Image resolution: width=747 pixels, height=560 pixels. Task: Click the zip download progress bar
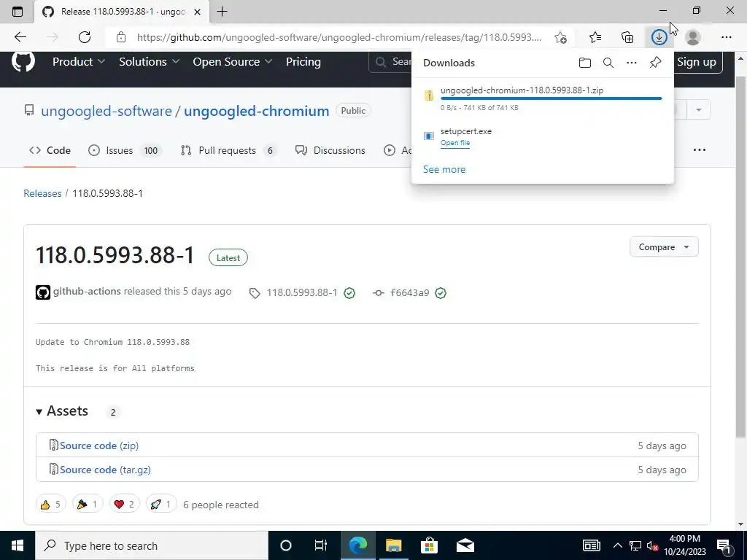click(x=551, y=98)
